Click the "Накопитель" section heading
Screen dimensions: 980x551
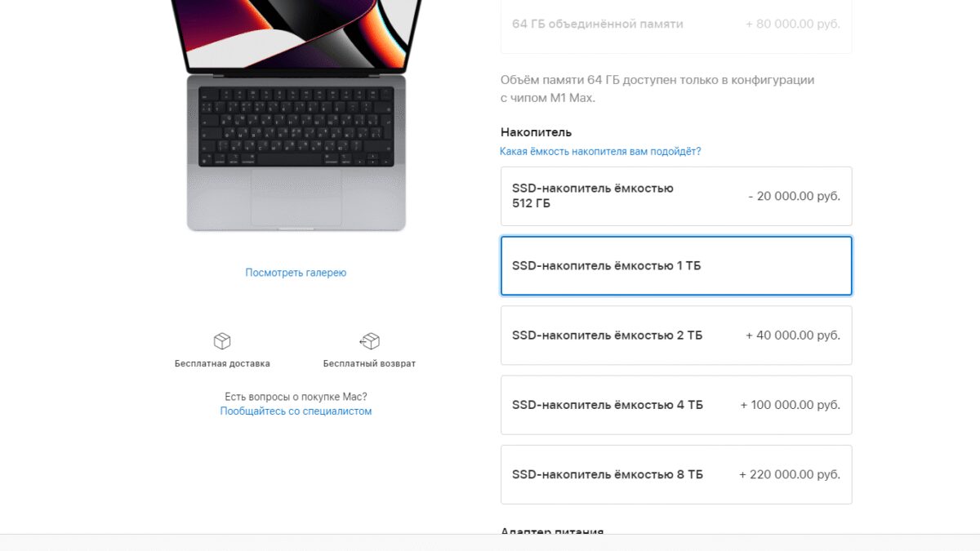[536, 132]
